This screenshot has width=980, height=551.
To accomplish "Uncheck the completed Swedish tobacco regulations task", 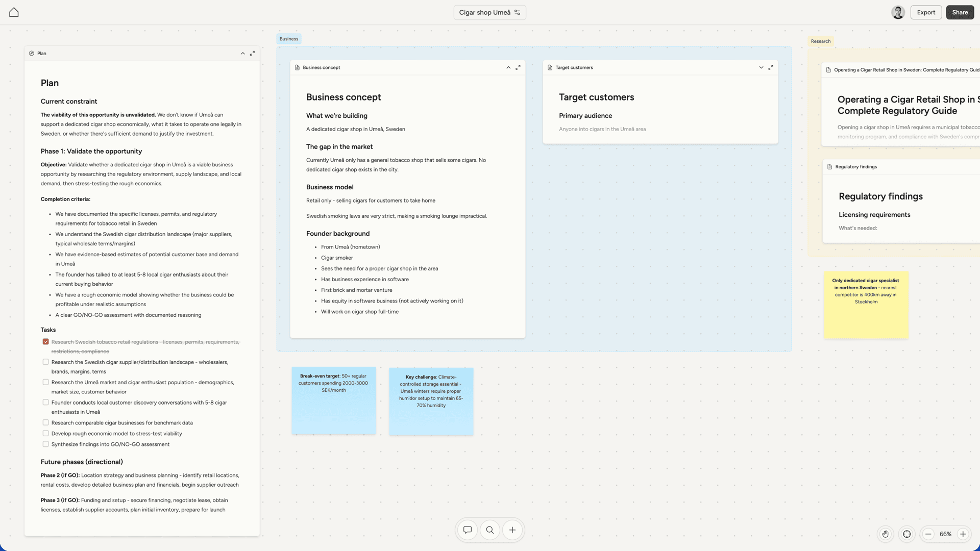I will click(x=46, y=342).
